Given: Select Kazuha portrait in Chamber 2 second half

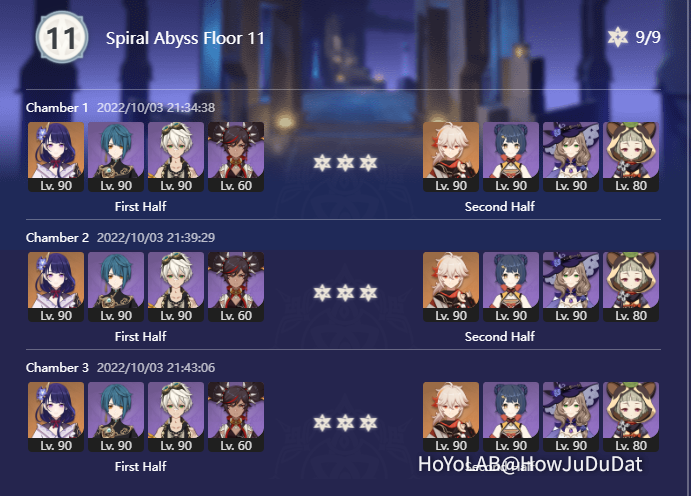Looking at the screenshot, I should click(451, 287).
